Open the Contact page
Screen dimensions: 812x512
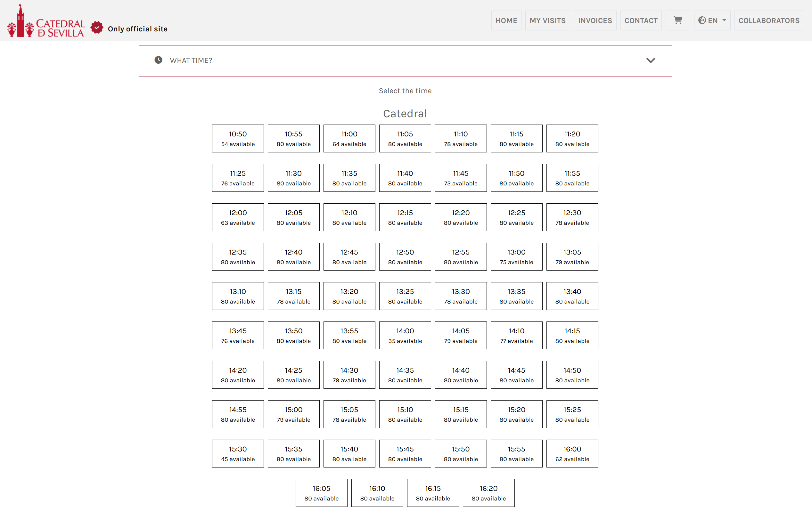click(641, 20)
